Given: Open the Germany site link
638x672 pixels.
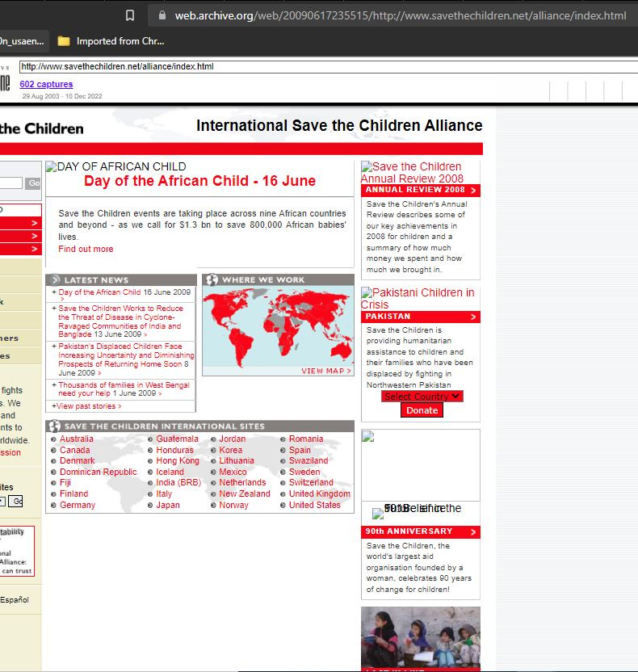Looking at the screenshot, I should (x=78, y=505).
